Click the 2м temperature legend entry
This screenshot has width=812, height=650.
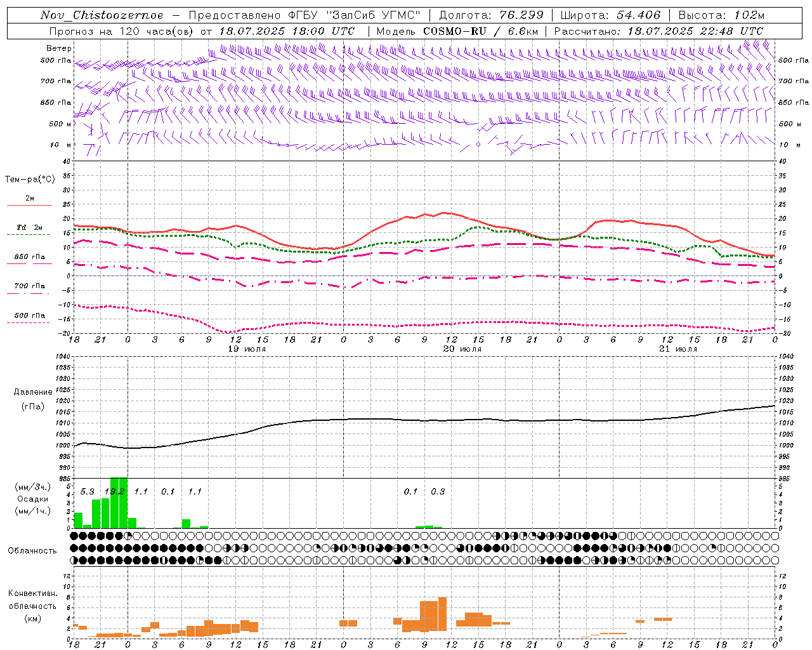30,199
